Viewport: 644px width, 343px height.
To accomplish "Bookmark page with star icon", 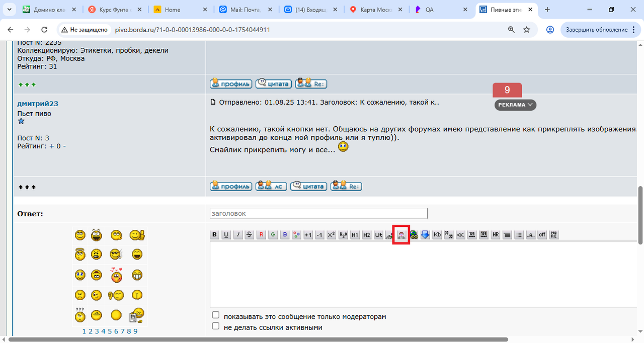I will click(x=527, y=30).
